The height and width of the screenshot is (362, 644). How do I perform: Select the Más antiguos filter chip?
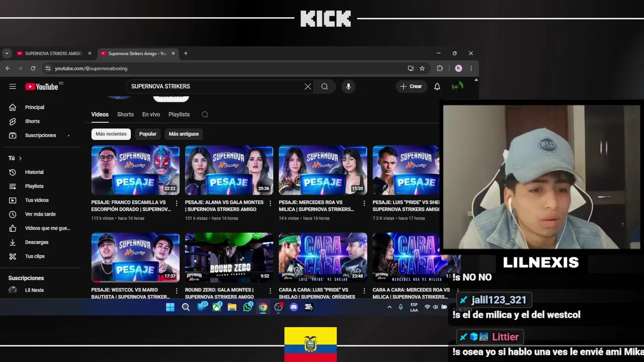[x=184, y=134]
